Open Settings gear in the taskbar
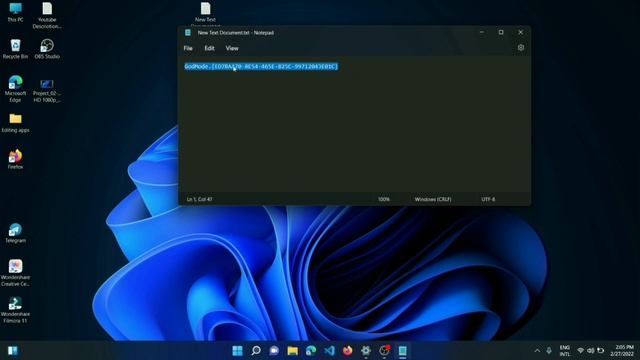This screenshot has height=360, width=640. [x=366, y=351]
